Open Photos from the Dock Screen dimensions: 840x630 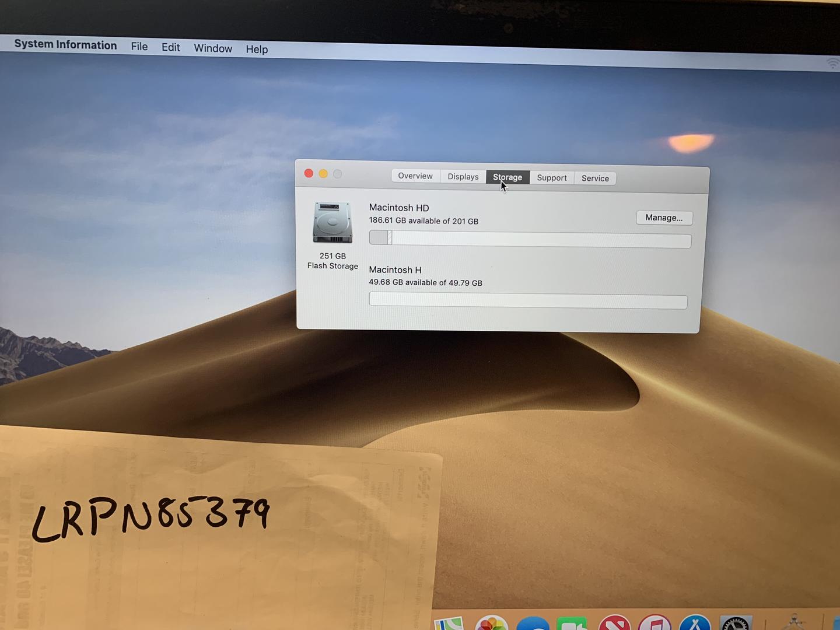[491, 623]
